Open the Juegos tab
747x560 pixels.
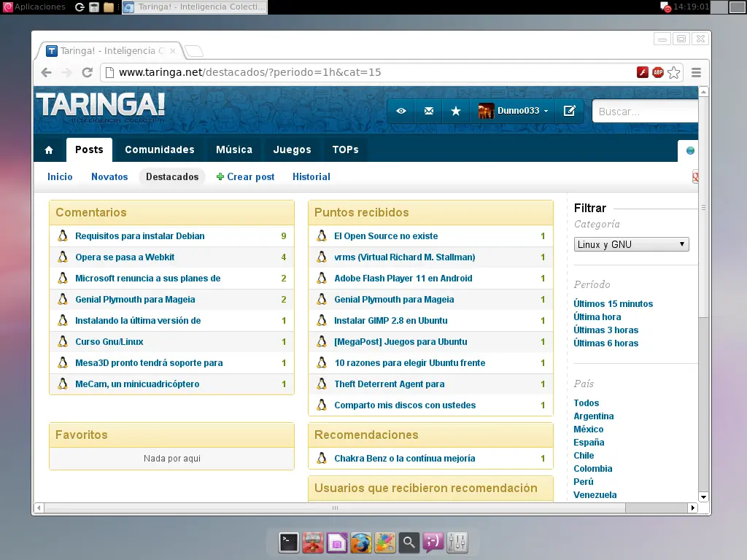click(x=292, y=149)
